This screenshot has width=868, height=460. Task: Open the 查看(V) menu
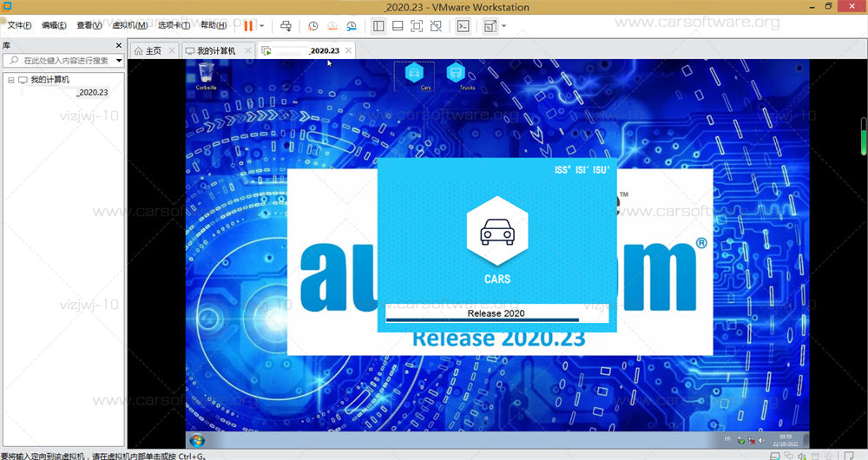(x=89, y=25)
